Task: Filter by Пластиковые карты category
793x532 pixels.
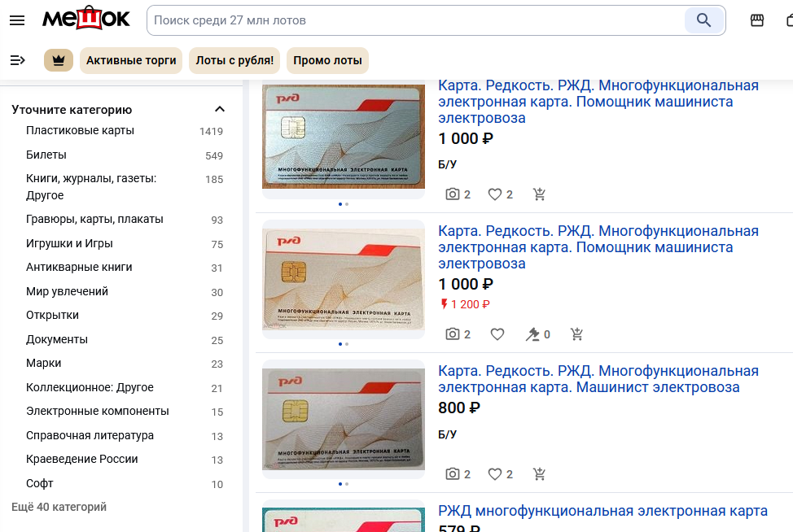Action: tap(80, 130)
